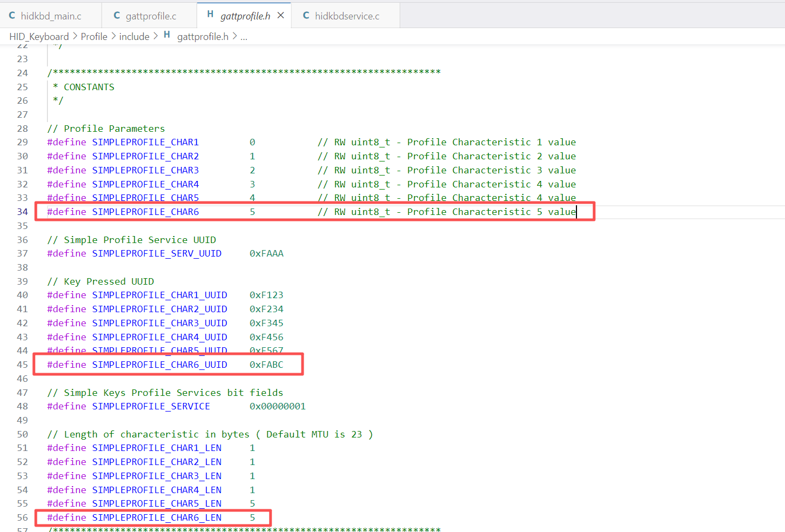
Task: Click SIMPLEPROFILE_CHAR4 define name on line 32
Action: [x=145, y=184]
